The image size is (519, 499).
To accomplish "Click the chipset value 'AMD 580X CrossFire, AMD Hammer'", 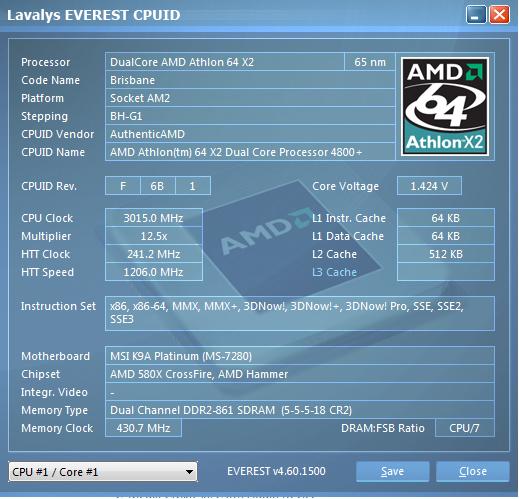I will 300,374.
